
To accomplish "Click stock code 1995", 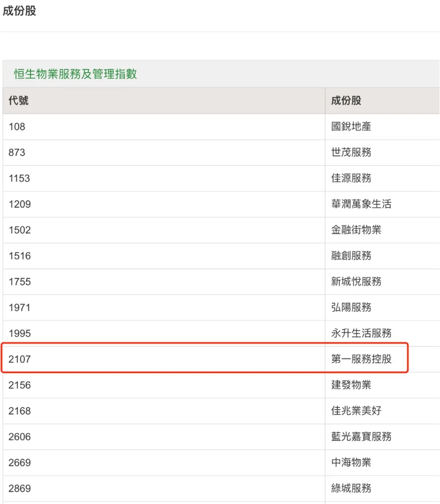I will [x=20, y=333].
